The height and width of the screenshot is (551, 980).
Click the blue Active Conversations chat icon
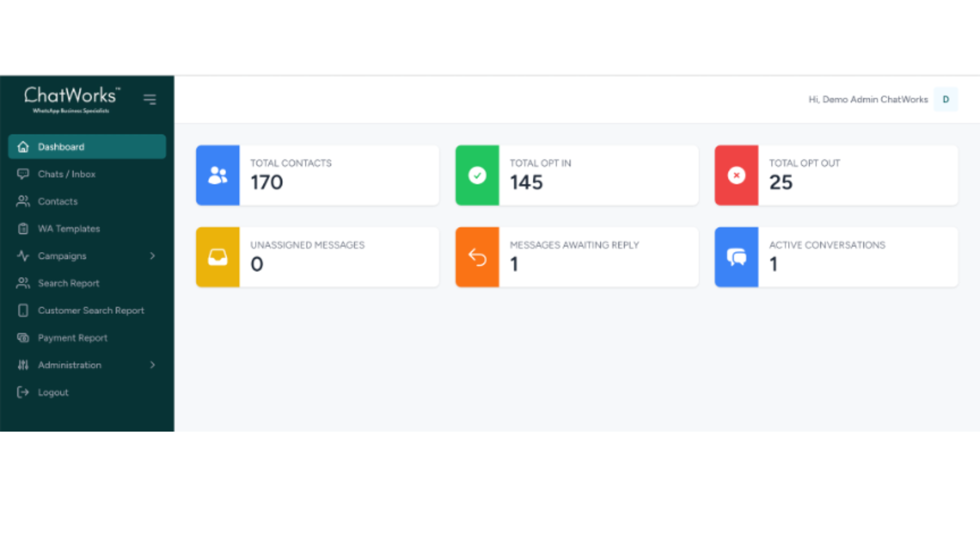[x=737, y=257]
